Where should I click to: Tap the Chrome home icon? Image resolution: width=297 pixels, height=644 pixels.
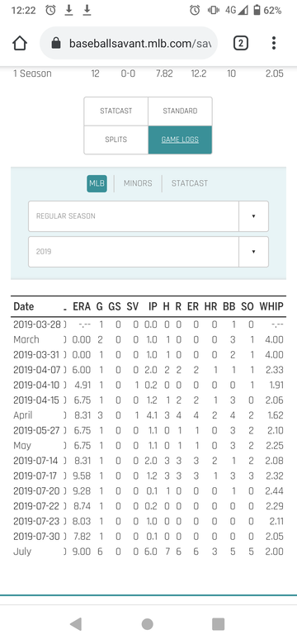click(20, 43)
